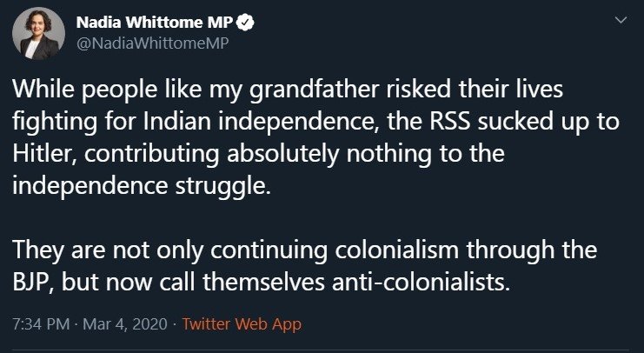Viewport: 644px width, 353px height.
Task: Click the "Mar 4, 2020" date
Action: [x=124, y=324]
